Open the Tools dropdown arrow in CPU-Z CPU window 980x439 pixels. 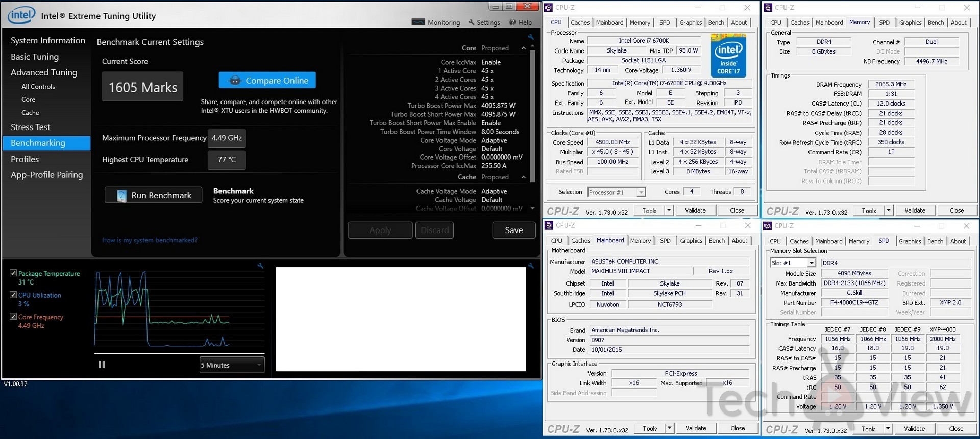point(669,210)
